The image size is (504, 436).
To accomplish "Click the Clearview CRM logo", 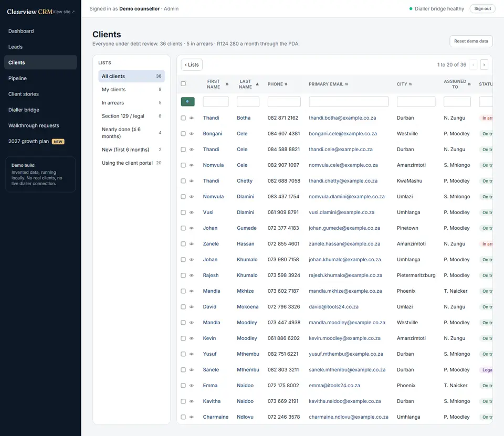I will pyautogui.click(x=29, y=12).
